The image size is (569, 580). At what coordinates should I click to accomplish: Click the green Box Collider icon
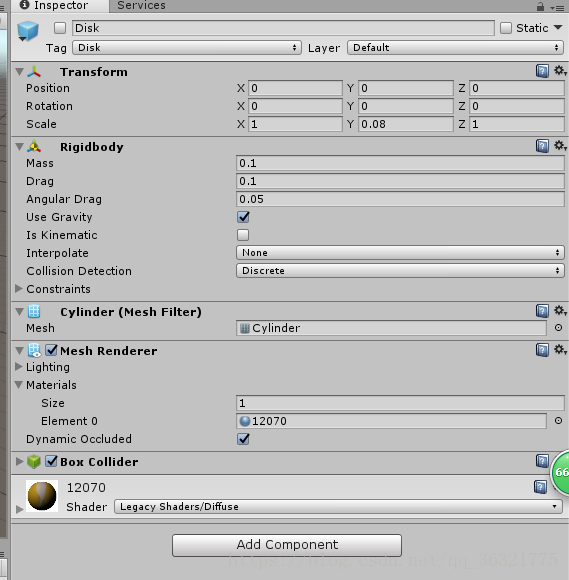(34, 462)
